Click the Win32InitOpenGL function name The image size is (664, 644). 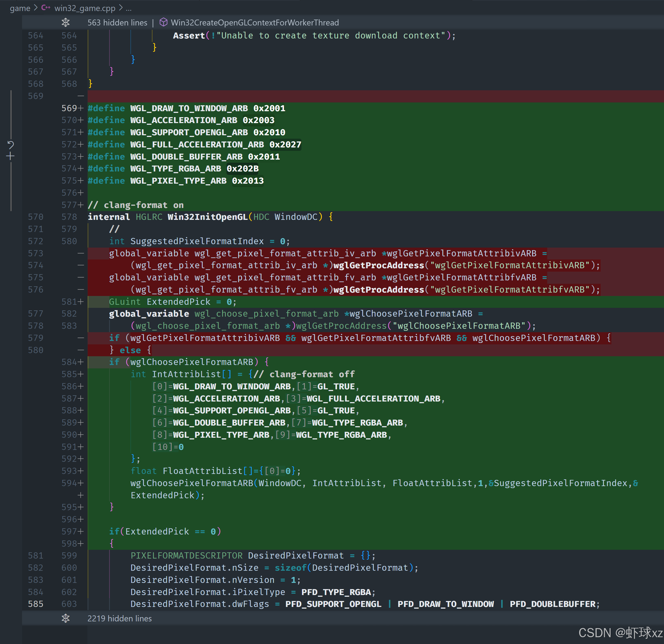pyautogui.click(x=207, y=217)
